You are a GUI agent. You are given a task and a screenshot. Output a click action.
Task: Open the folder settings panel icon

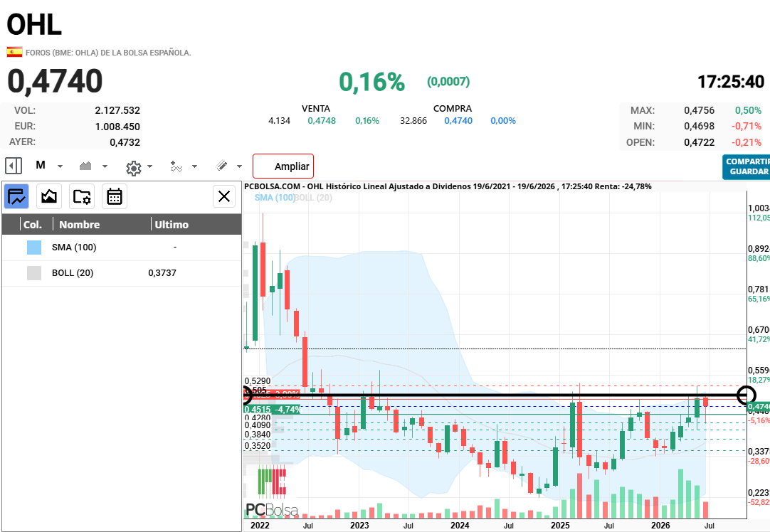82,197
